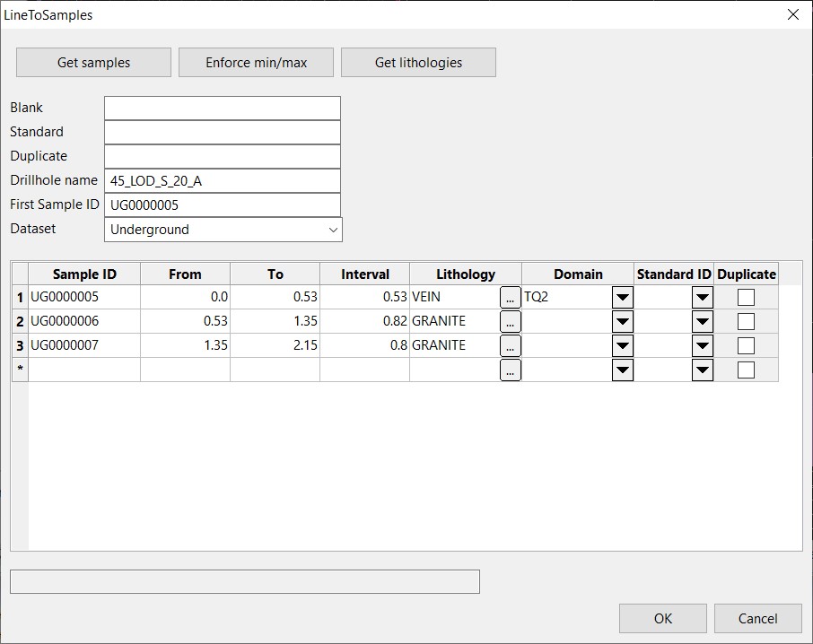Click the Cancel button
813x644 pixels.
(757, 618)
